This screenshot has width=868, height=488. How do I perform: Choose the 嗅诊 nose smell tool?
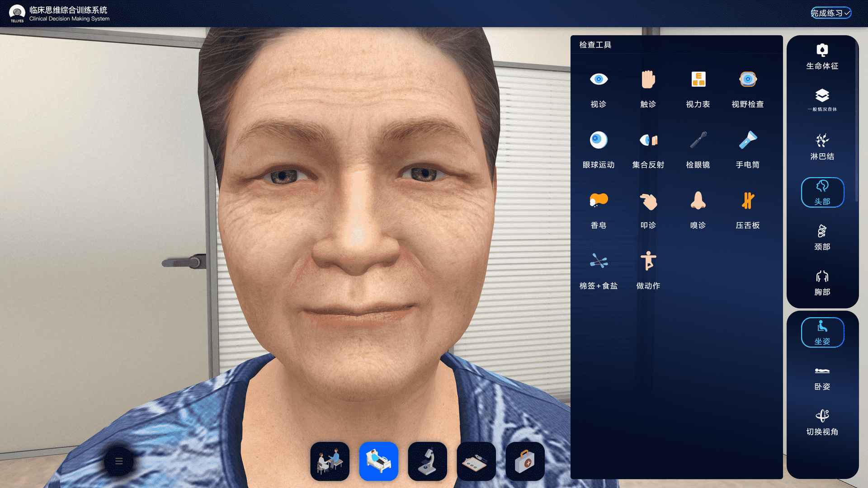tap(698, 210)
